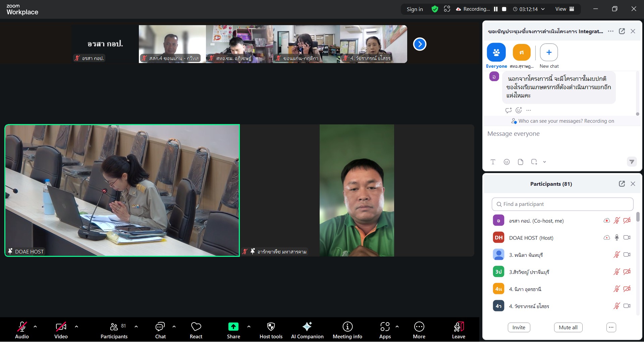Click the green Share screen icon
The image size is (644, 342).
[233, 327]
